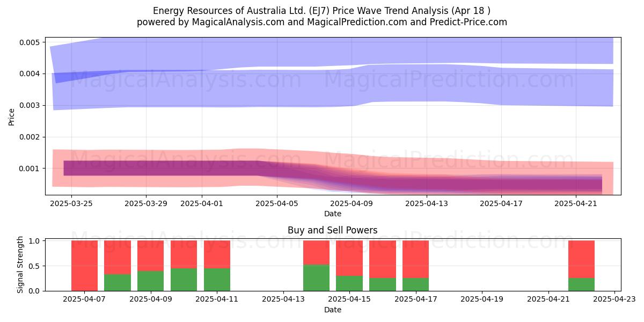Screen dimensions: 644x322
Task: Click the 0.001 price tick label
Action: point(31,169)
